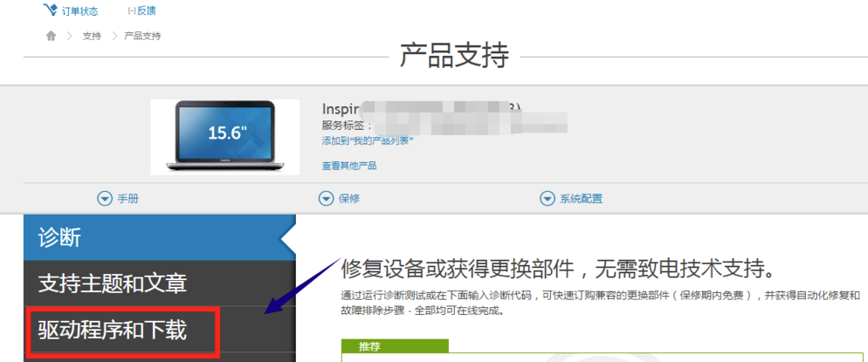The image size is (868, 362).
Task: Click 添加到"我的产品列表" link
Action: tap(367, 140)
